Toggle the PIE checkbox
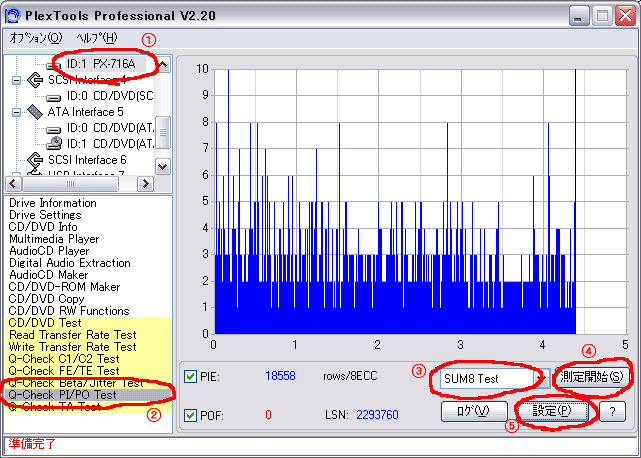Image resolution: width=641 pixels, height=458 pixels. (x=190, y=376)
